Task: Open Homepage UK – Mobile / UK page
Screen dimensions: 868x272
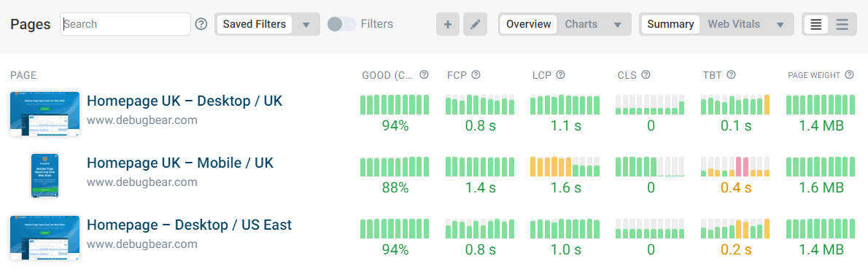Action: tap(180, 163)
